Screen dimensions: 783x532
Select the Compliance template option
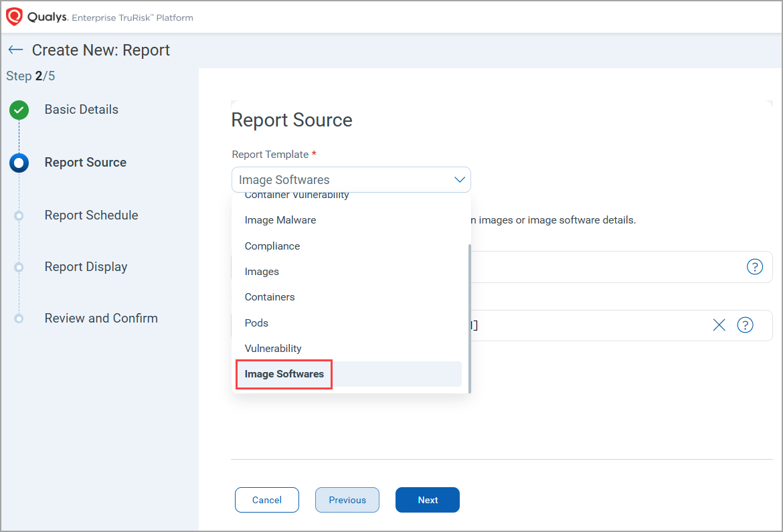pyautogui.click(x=272, y=246)
